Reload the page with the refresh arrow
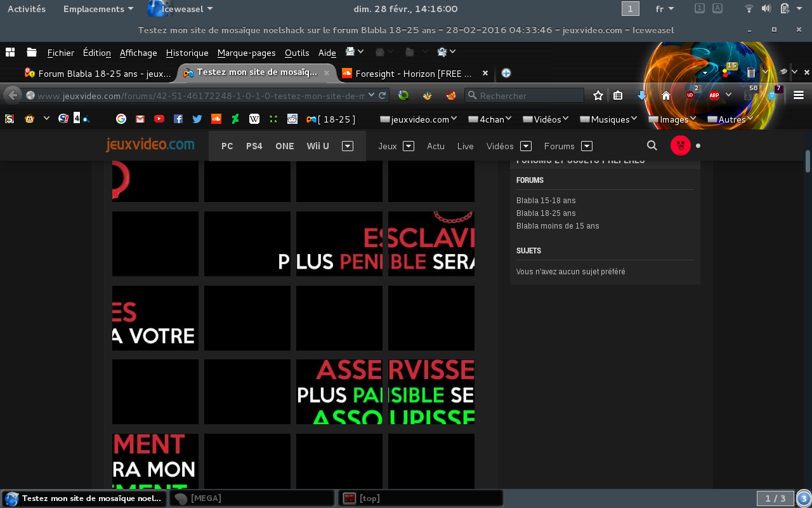Screen dimensions: 812x508 click(x=383, y=95)
